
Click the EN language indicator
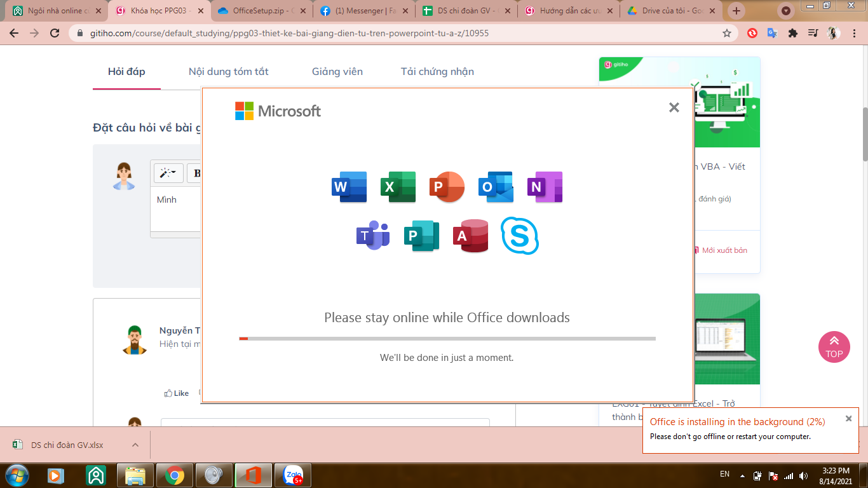724,475
